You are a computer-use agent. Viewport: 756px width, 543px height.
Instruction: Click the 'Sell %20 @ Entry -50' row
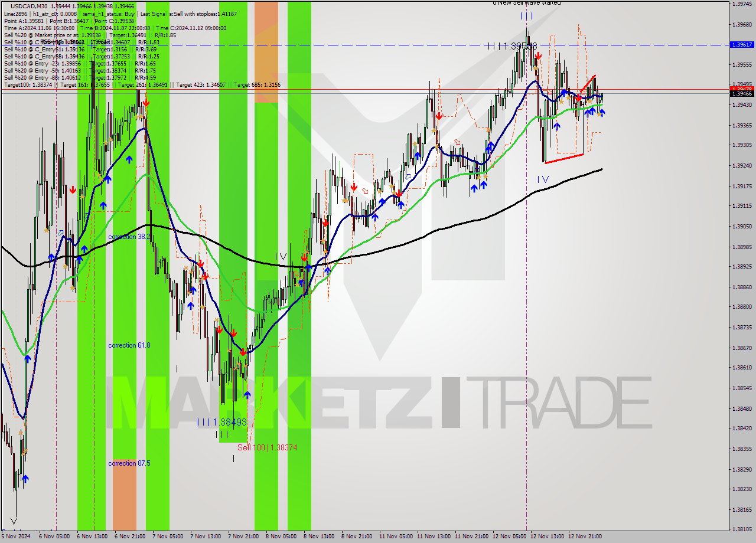(80, 70)
